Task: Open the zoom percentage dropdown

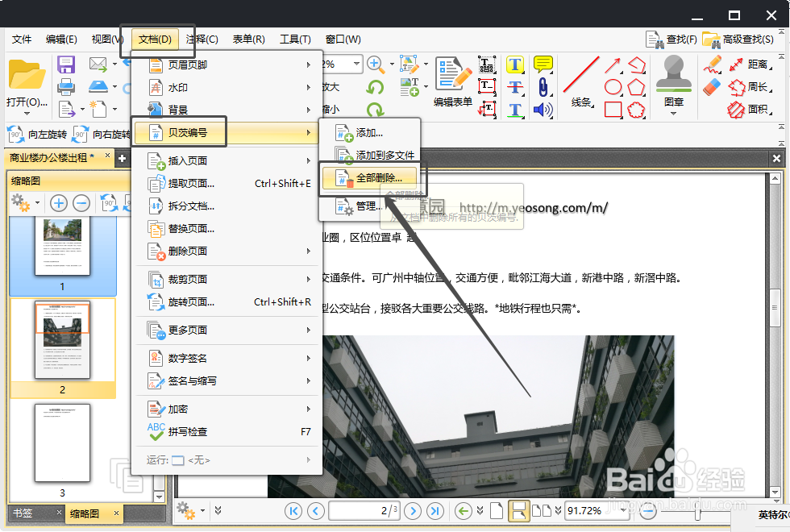Action: [622, 511]
